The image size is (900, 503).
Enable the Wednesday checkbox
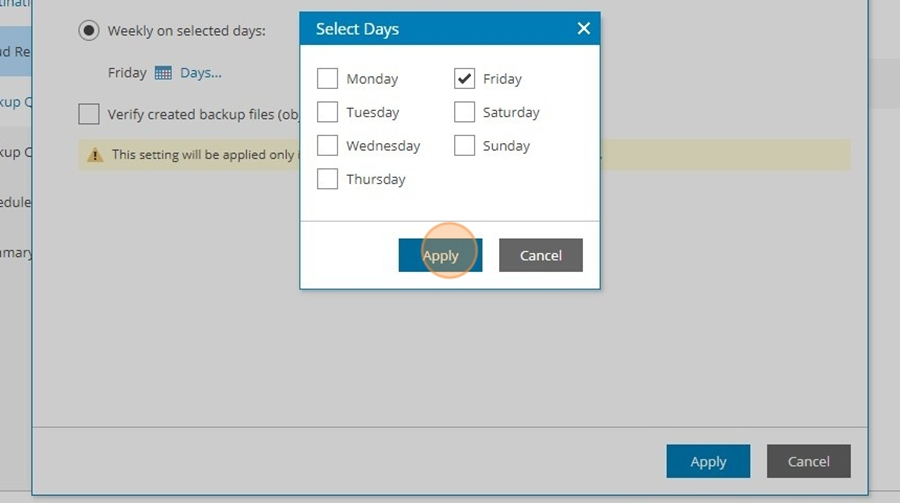(327, 145)
